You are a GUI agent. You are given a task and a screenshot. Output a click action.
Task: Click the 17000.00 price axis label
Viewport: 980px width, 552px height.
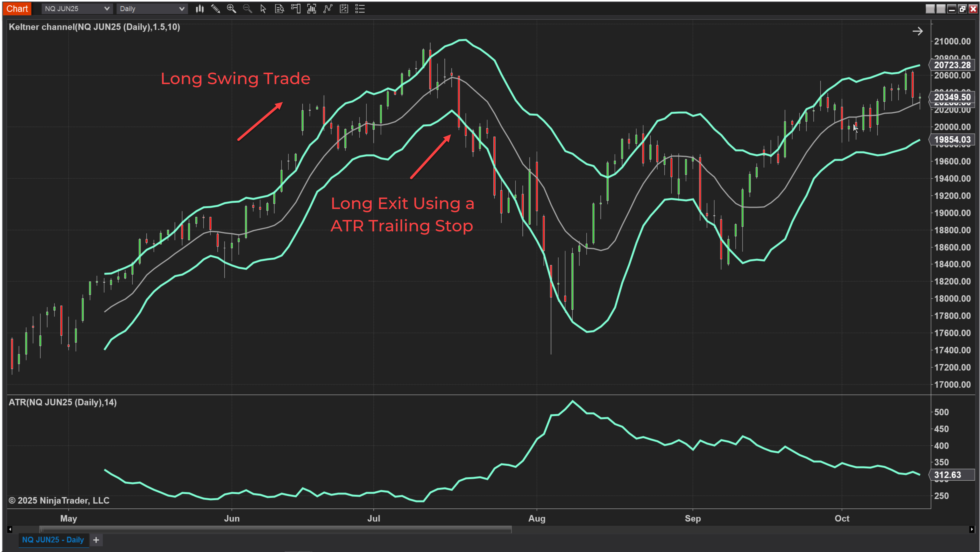pos(953,385)
